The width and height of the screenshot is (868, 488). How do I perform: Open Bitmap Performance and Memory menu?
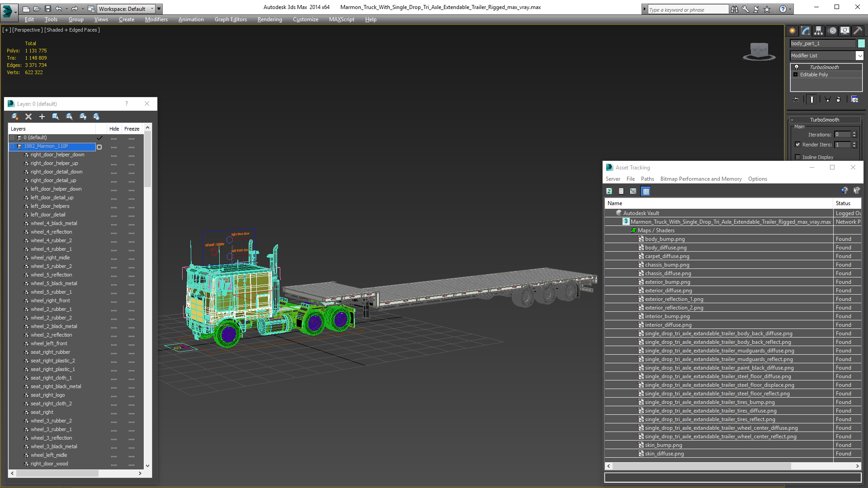coord(701,179)
